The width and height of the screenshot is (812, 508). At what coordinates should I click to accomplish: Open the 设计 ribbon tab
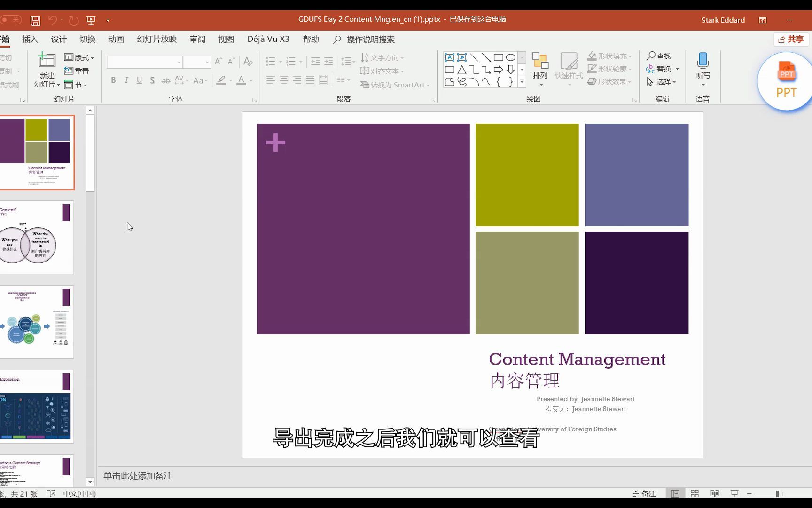[x=59, y=40]
